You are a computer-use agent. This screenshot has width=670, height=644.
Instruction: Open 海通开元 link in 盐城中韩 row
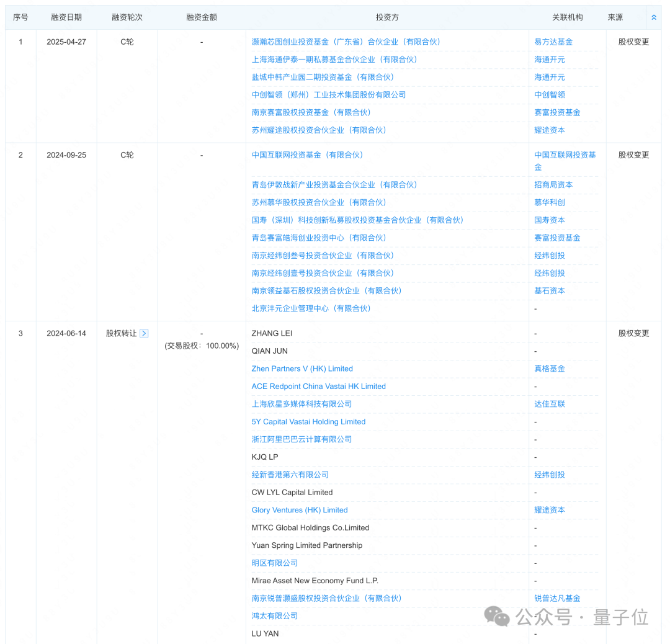coord(550,77)
